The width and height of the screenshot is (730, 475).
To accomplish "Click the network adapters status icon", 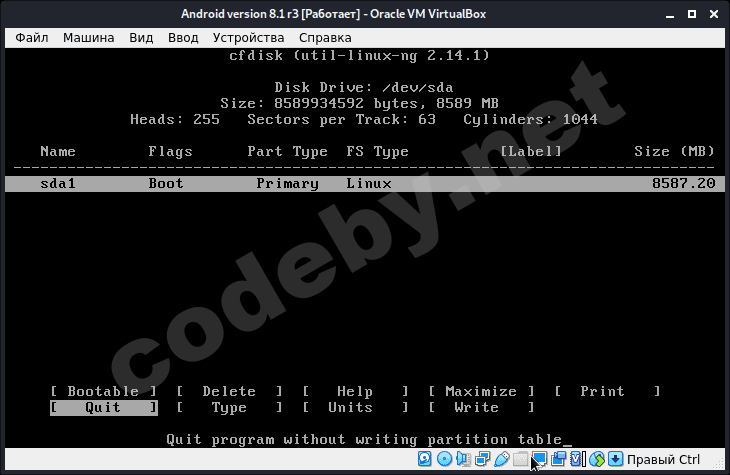I will click(x=482, y=459).
